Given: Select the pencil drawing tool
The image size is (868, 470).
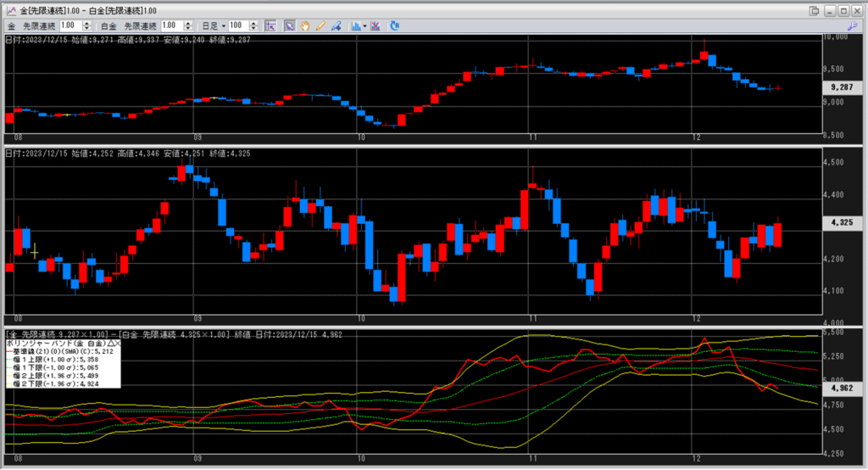Looking at the screenshot, I should 320,25.
